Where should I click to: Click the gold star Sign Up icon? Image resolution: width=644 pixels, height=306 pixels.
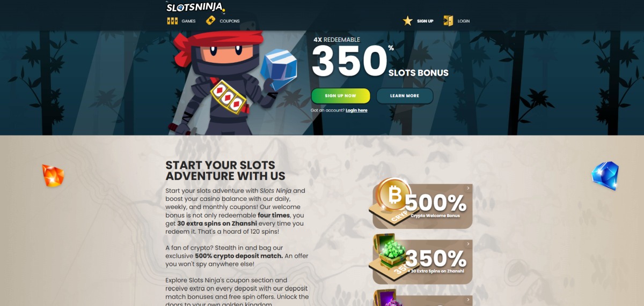(408, 21)
